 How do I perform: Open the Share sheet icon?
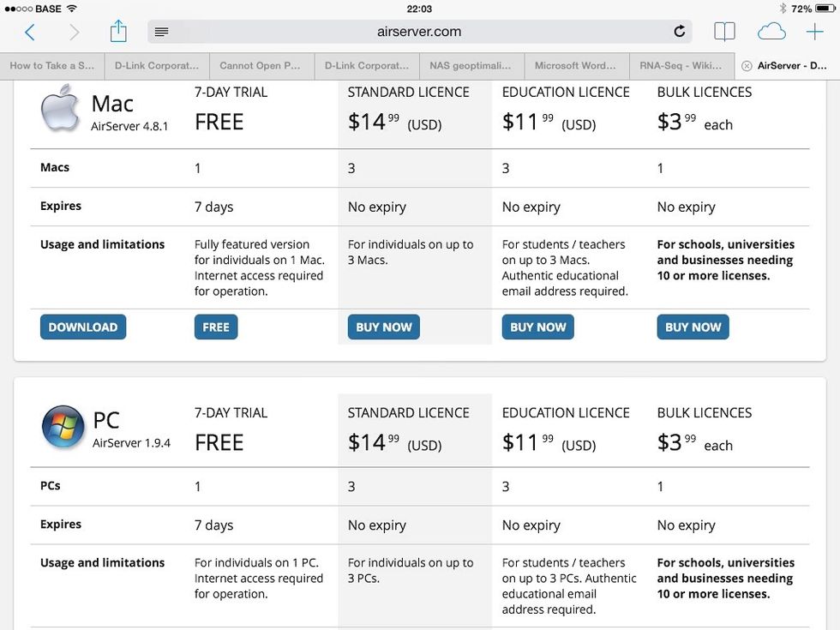[118, 32]
